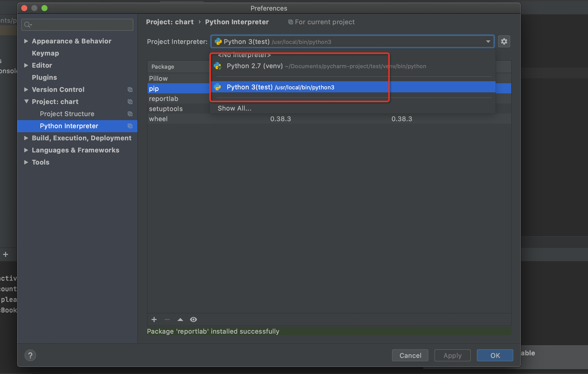Collapse the Project: chart tree node
The height and width of the screenshot is (374, 588).
(26, 101)
